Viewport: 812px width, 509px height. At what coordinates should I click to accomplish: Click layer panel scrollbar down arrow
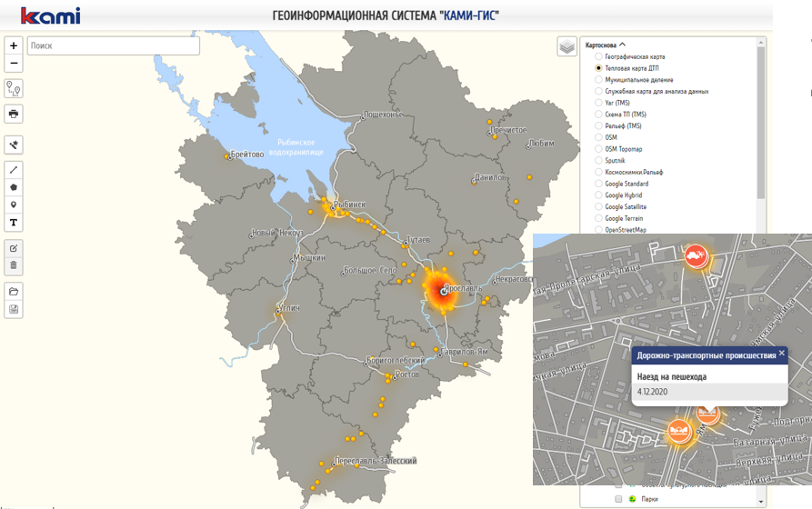(x=761, y=501)
